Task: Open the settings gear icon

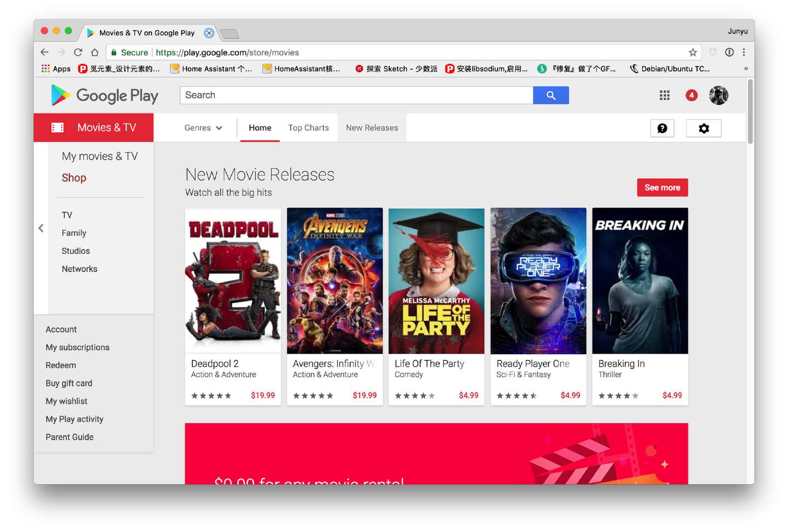Action: (x=704, y=128)
